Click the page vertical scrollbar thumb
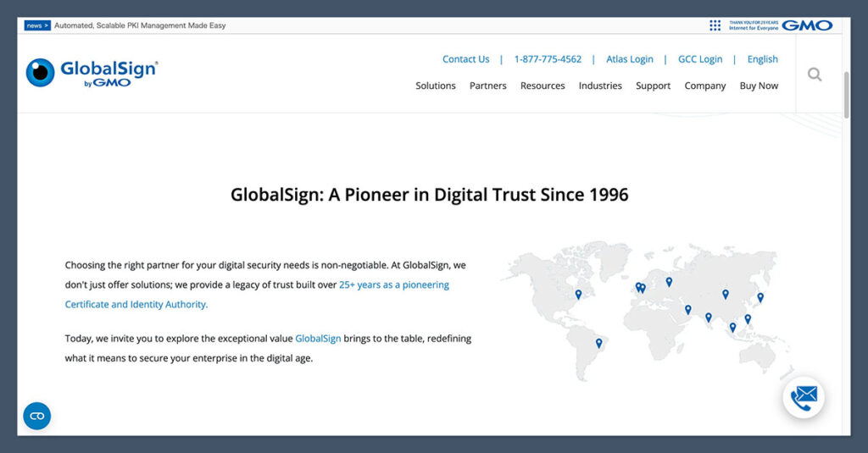Screen dimensions: 868x453 846,94
